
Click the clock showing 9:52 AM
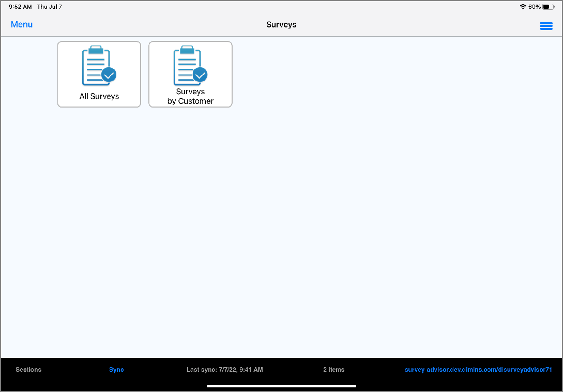click(x=19, y=7)
